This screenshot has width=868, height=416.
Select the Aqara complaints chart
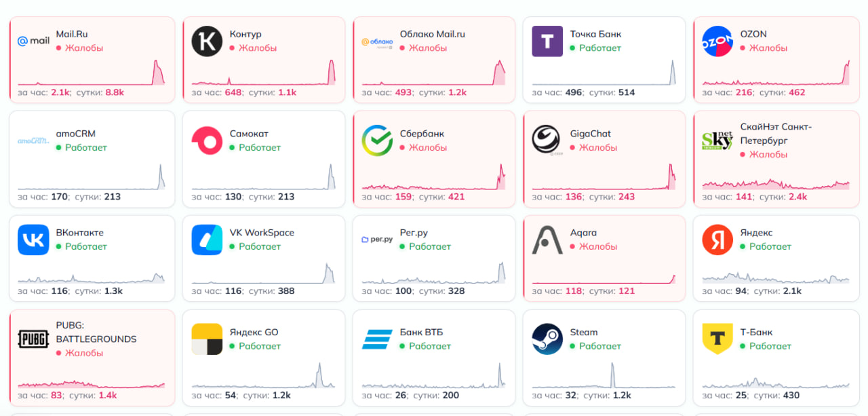[604, 278]
